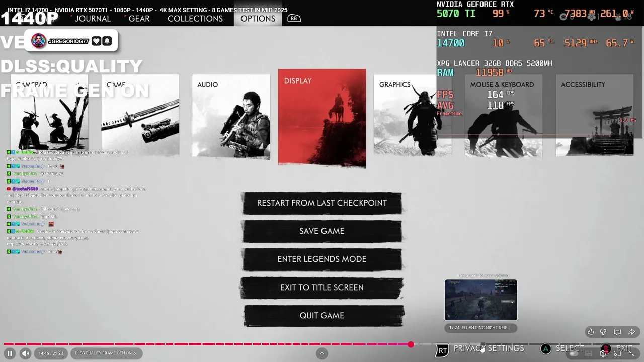Select the red DISPLAY options card

[x=322, y=118]
